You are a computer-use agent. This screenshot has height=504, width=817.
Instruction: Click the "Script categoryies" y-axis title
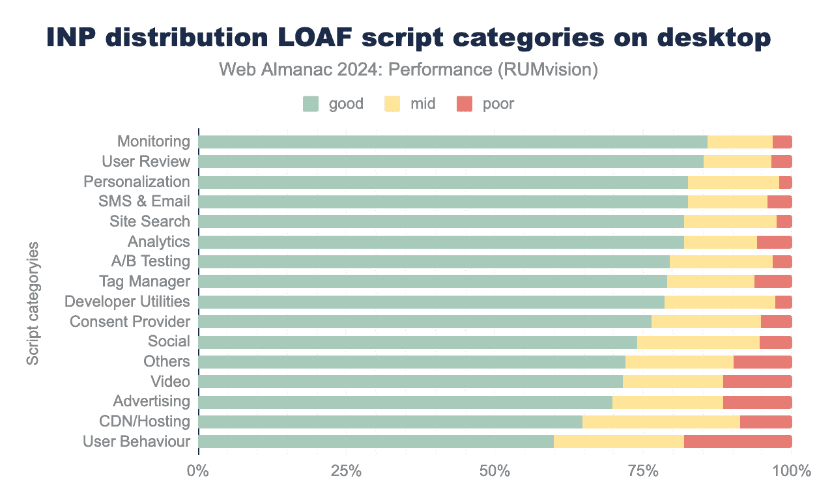click(x=33, y=304)
